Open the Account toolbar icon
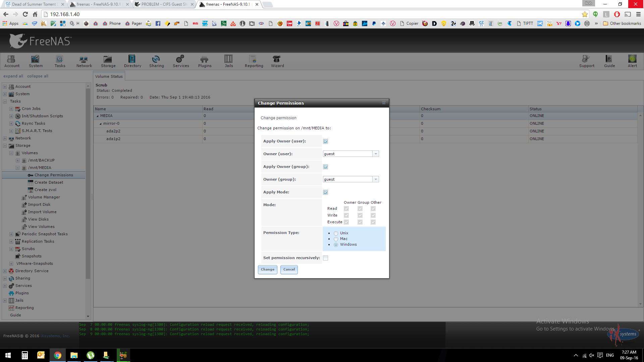The image size is (644, 362). (x=12, y=61)
